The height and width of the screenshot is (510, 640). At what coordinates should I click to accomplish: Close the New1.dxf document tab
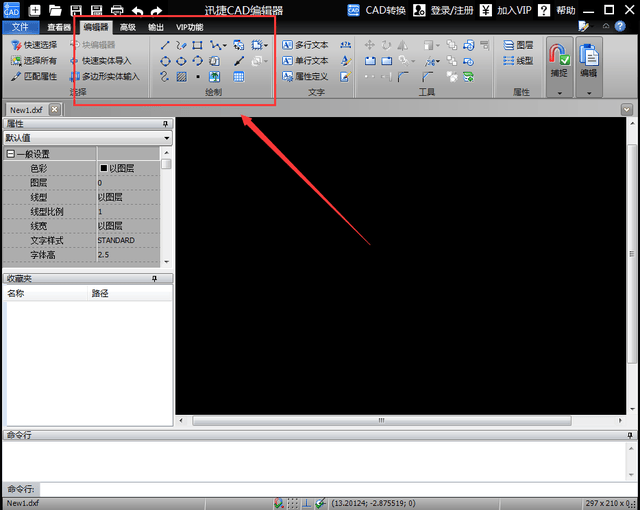[x=55, y=109]
